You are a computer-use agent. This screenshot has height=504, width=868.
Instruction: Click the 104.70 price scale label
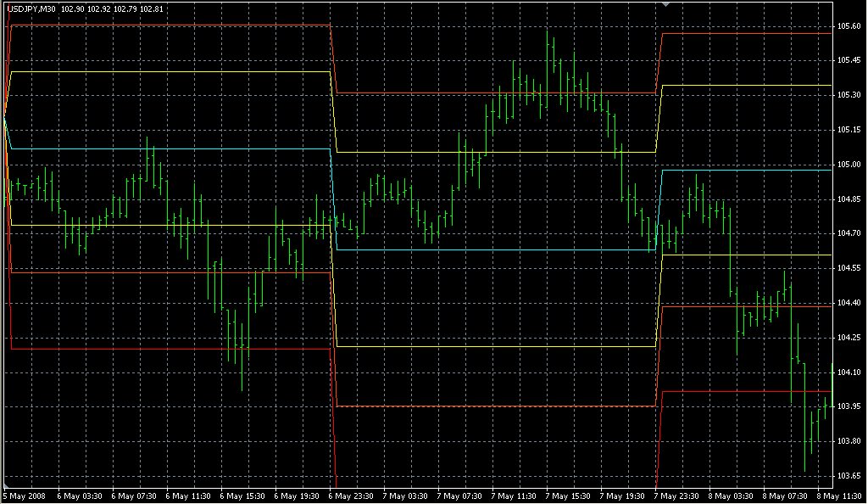(x=849, y=233)
